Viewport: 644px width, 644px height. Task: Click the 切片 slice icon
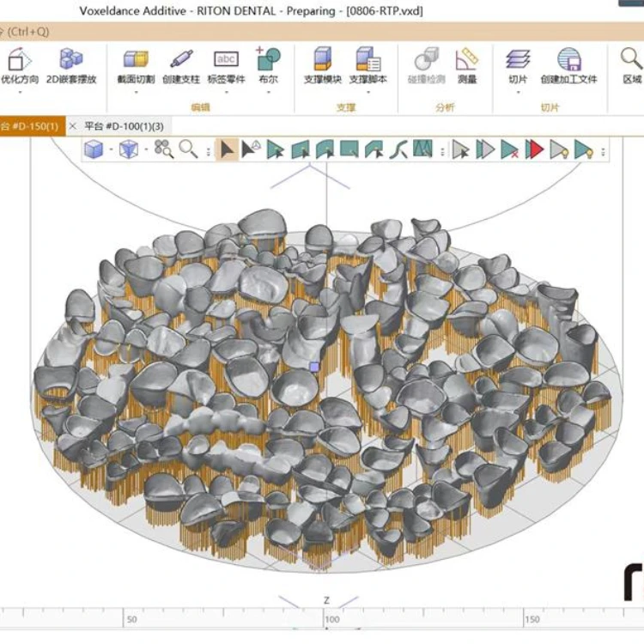(x=518, y=59)
